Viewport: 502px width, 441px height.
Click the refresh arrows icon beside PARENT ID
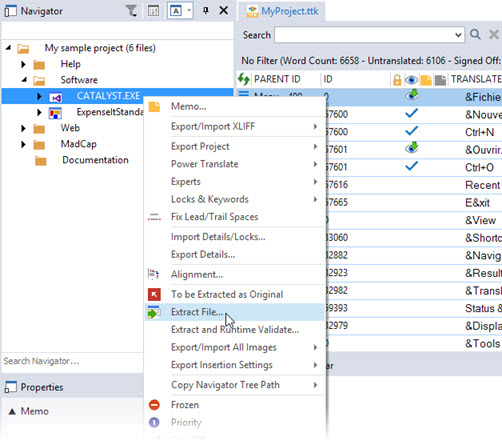244,79
